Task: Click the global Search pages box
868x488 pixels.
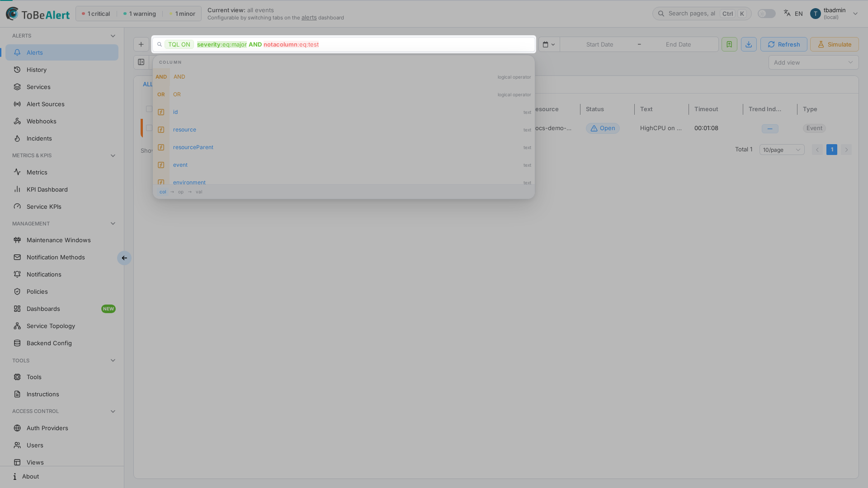Action: (x=702, y=14)
